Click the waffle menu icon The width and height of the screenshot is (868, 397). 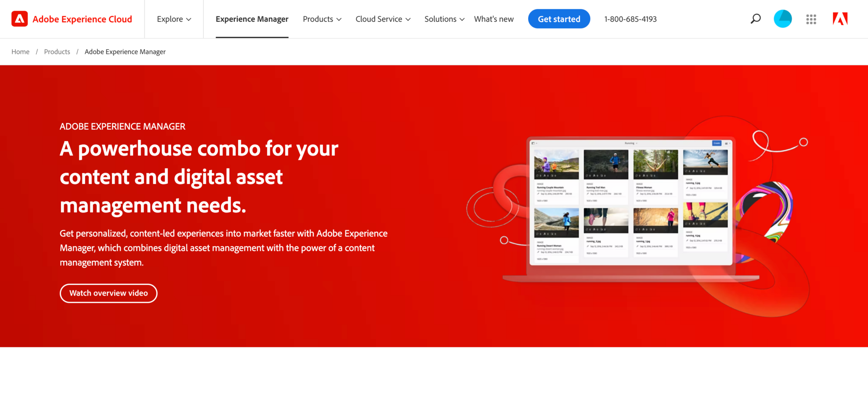tap(811, 19)
